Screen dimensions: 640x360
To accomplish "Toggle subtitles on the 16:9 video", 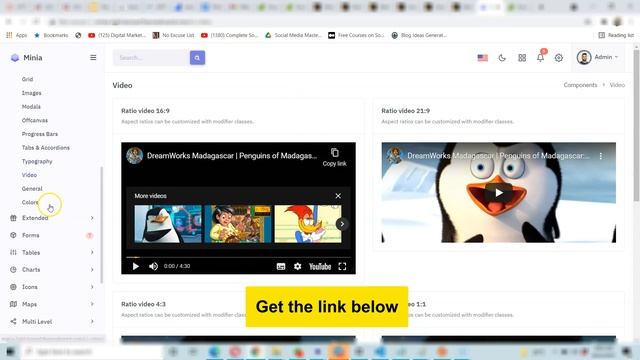I will click(281, 267).
